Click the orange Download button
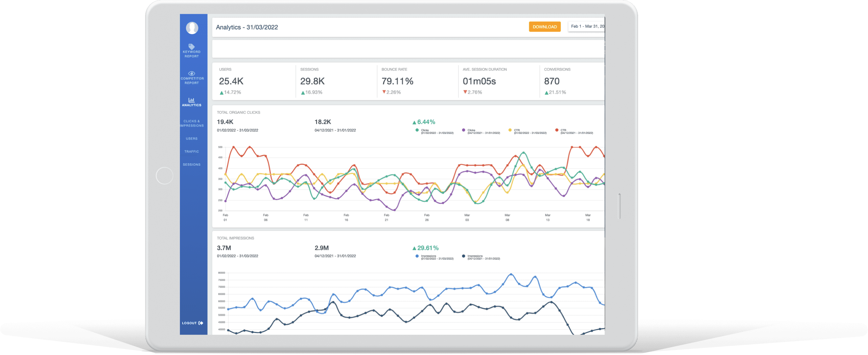868x355 pixels. coord(544,27)
